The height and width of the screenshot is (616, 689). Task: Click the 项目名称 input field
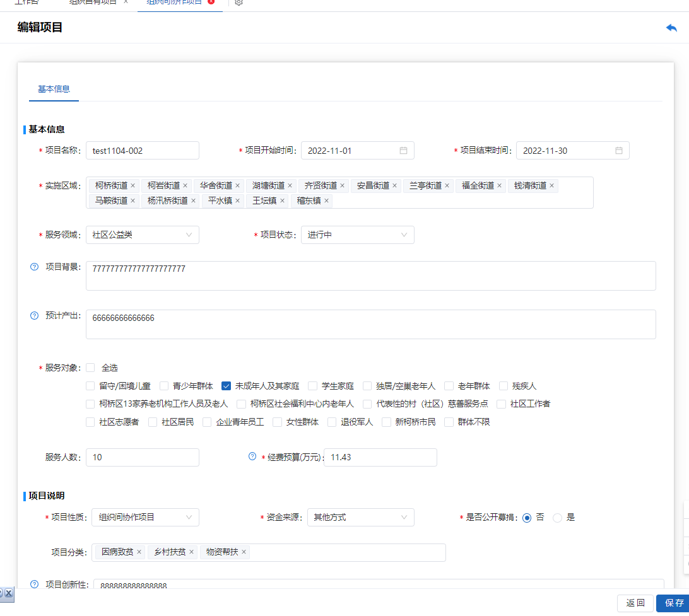point(143,151)
